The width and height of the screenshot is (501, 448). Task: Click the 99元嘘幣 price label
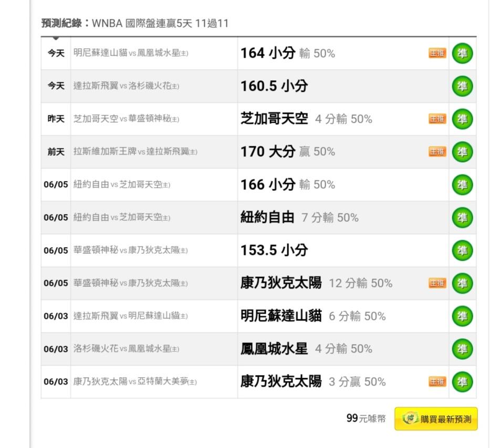pyautogui.click(x=366, y=418)
